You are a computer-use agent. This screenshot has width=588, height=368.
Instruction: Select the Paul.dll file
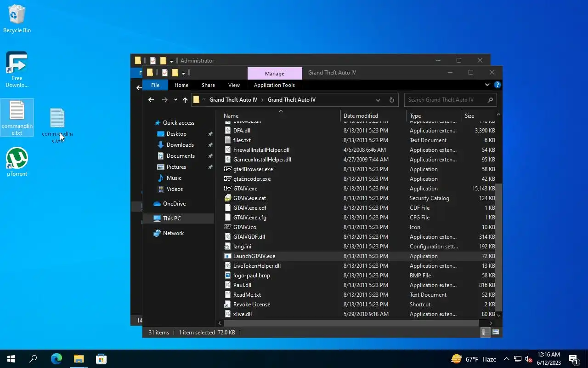pos(242,285)
